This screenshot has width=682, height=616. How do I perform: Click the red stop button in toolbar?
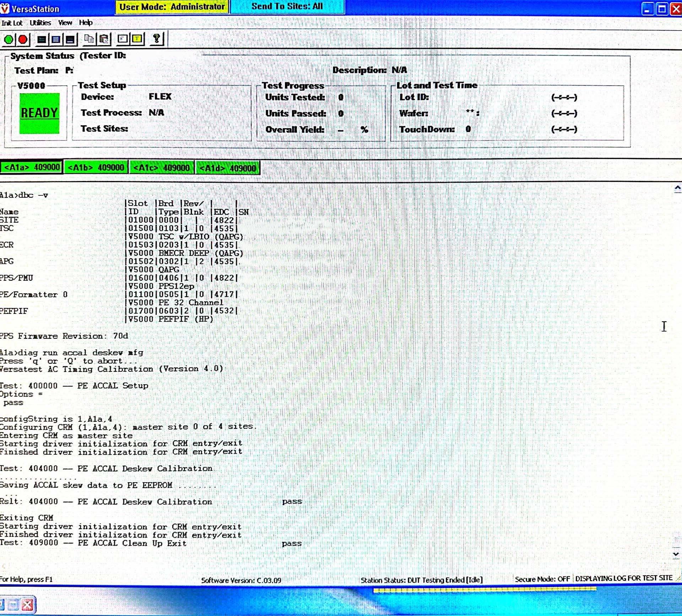23,39
